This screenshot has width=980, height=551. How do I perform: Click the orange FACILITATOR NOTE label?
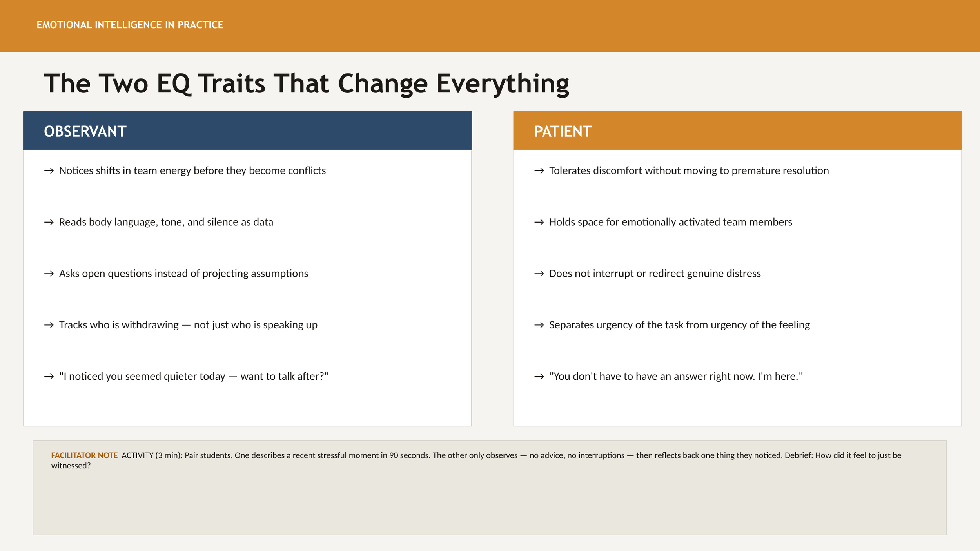coord(84,455)
